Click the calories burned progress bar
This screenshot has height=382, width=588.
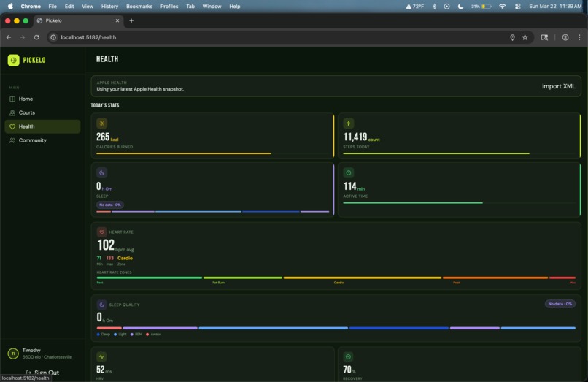212,153
